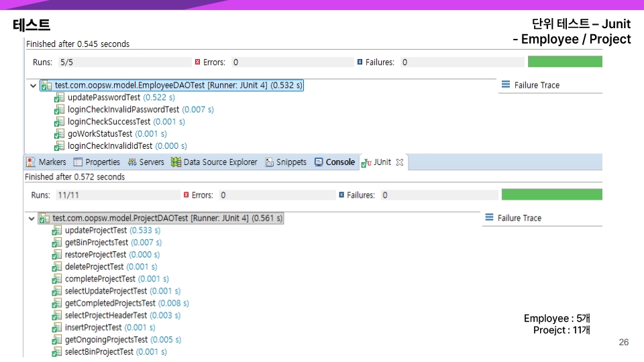Open the Markers tab
This screenshot has height=362, width=644.
tap(46, 162)
